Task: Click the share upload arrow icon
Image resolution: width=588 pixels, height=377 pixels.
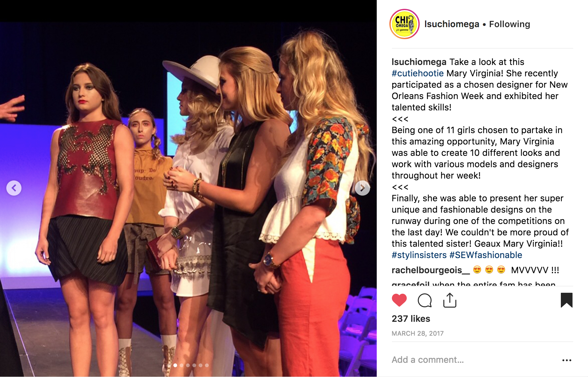Action: pos(450,300)
